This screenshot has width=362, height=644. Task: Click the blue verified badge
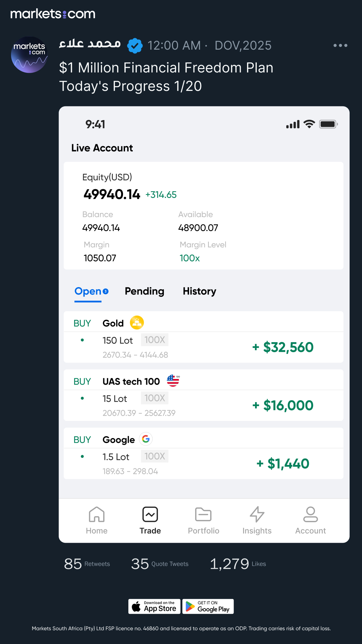(x=135, y=46)
